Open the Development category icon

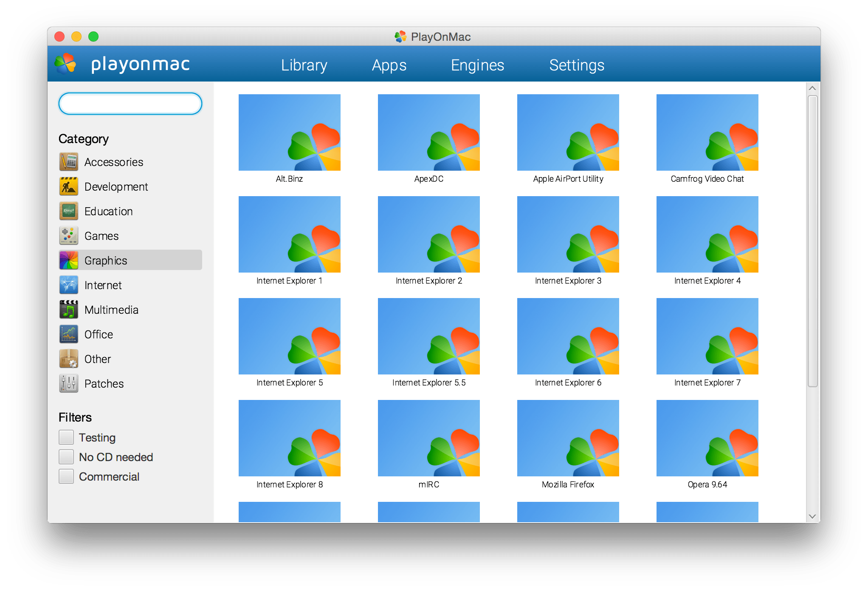[69, 186]
